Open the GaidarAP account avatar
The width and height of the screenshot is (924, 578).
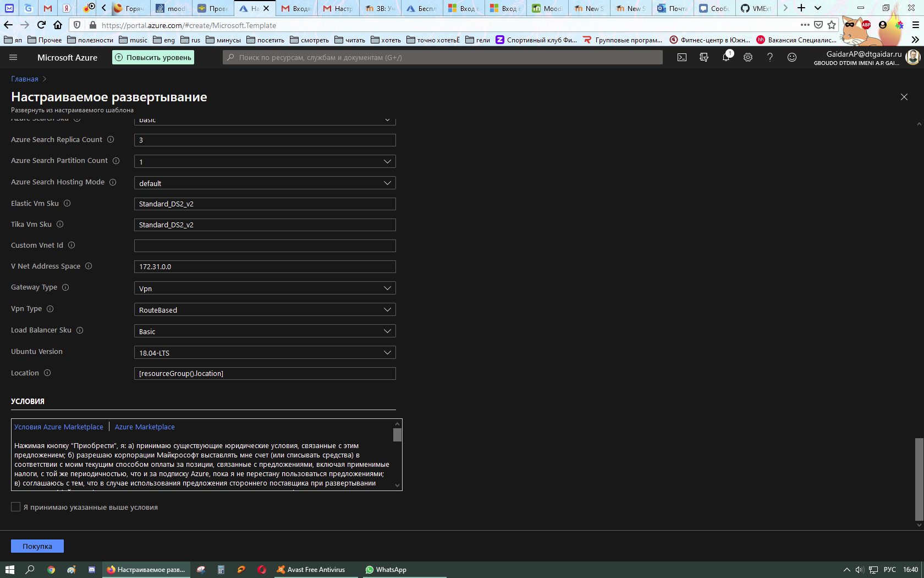pos(913,57)
